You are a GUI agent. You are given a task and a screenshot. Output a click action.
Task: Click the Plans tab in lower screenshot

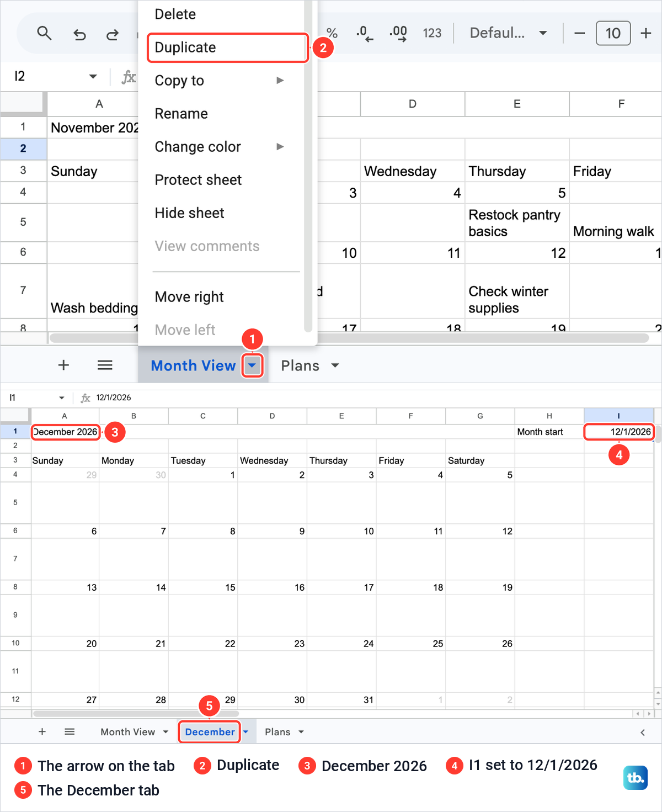277,732
